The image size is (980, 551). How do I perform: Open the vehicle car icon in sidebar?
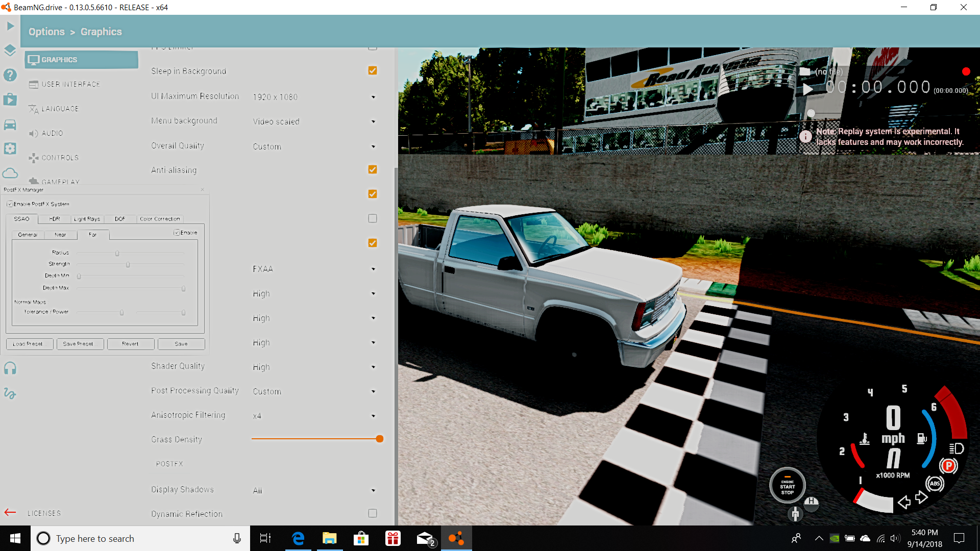[x=10, y=124]
